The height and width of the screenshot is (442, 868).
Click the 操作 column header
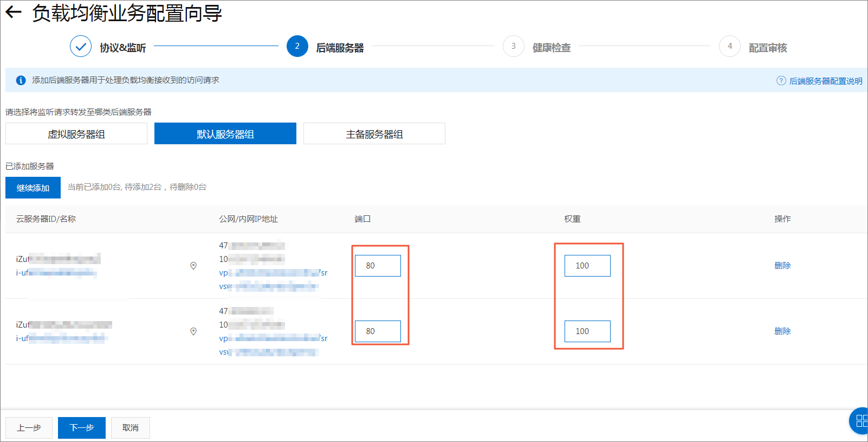782,219
